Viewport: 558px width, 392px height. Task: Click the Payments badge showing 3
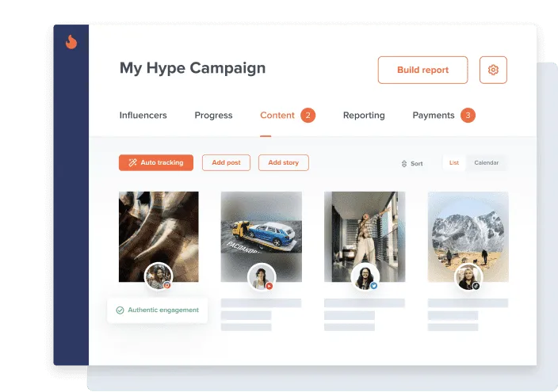pos(468,116)
